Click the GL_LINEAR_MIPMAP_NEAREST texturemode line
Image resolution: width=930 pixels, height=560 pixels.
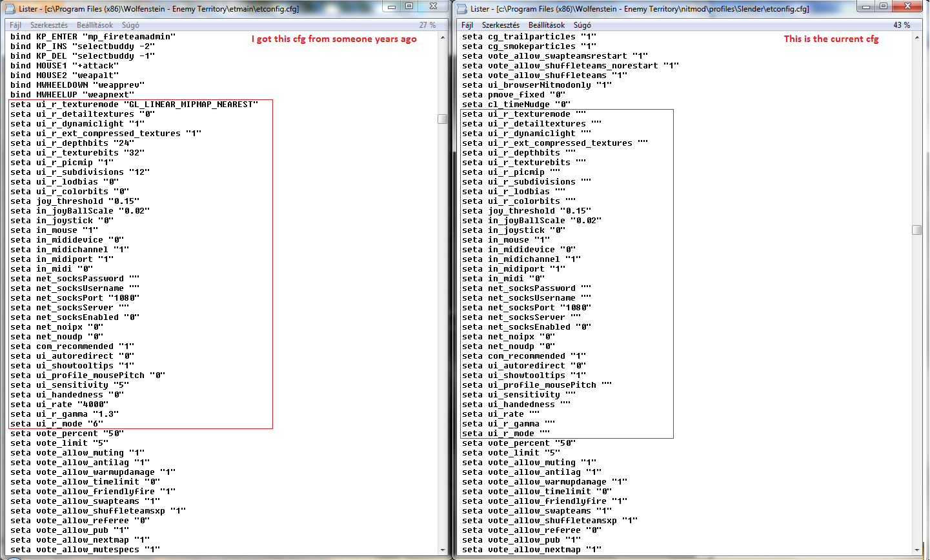[x=134, y=105]
